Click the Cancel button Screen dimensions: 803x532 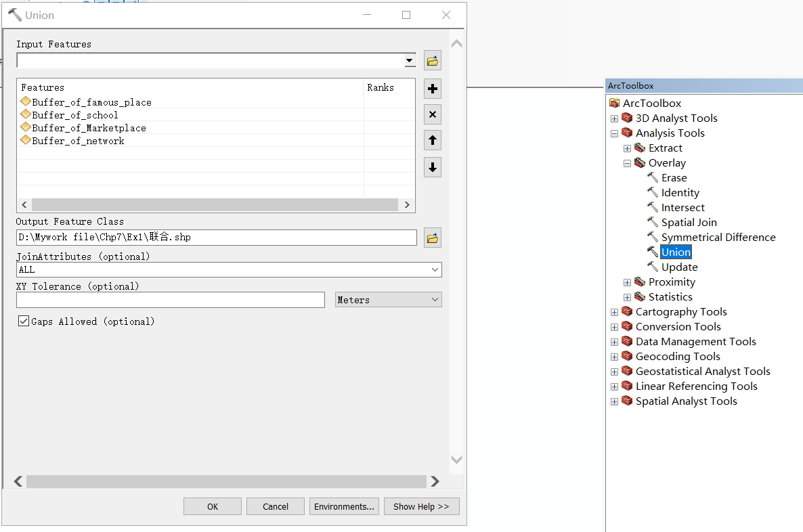[276, 506]
